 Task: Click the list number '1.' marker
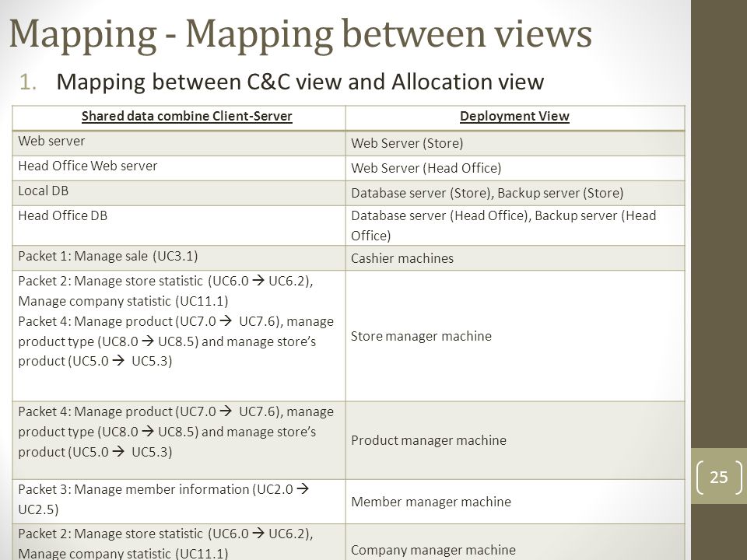[x=28, y=82]
